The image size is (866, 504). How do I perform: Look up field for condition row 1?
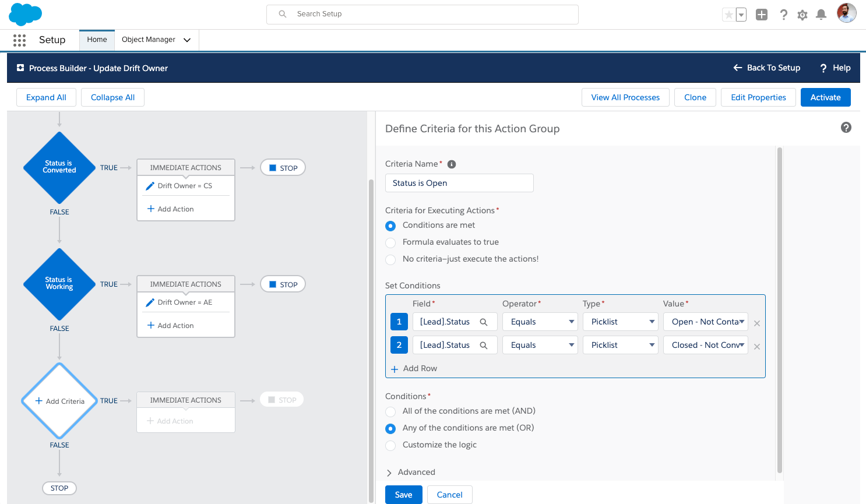point(484,322)
